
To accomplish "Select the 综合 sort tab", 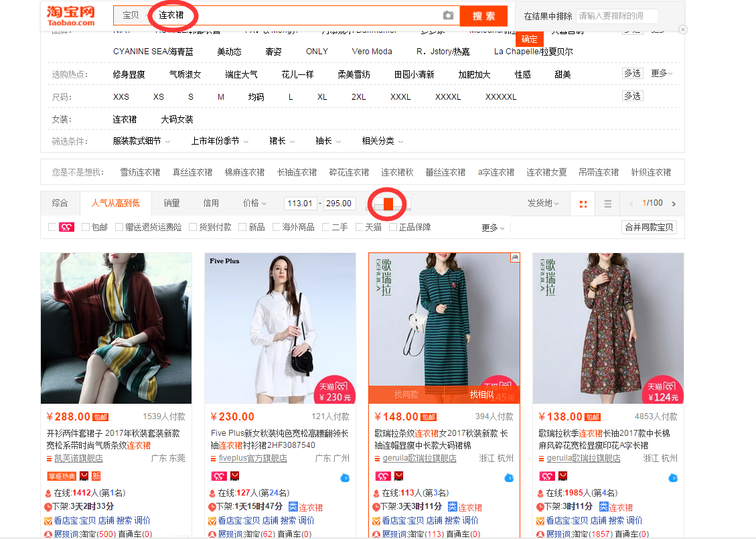I will point(60,203).
